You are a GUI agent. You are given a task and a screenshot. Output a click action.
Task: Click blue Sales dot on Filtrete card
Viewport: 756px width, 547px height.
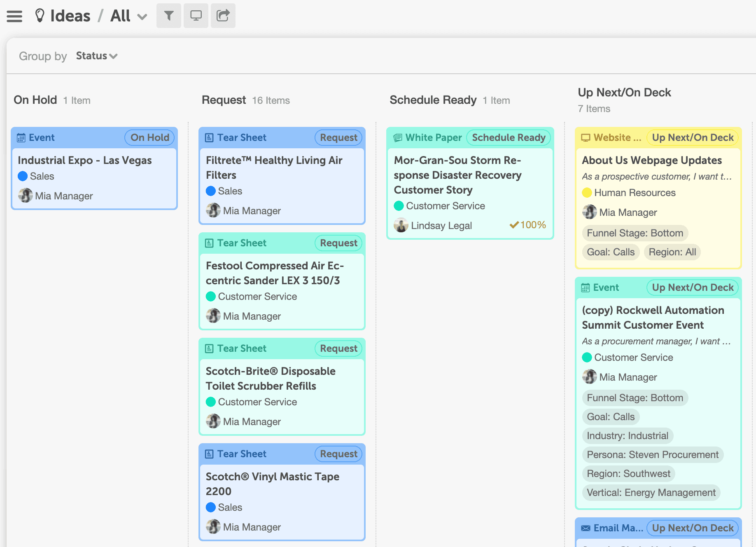click(210, 191)
